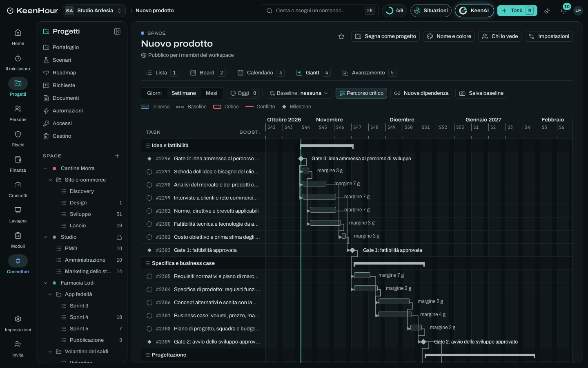Collapse Cantine Morra space
588x368 pixels.
pyautogui.click(x=45, y=168)
